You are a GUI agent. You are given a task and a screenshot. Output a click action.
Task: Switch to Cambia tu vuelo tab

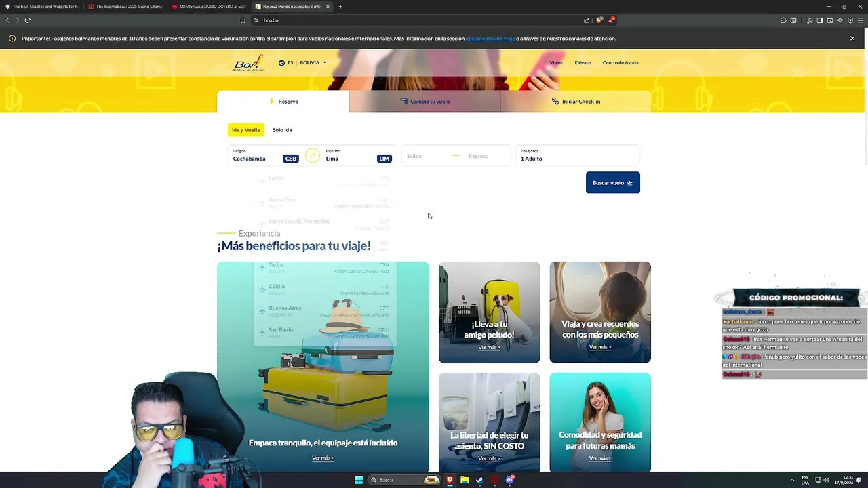tap(425, 102)
